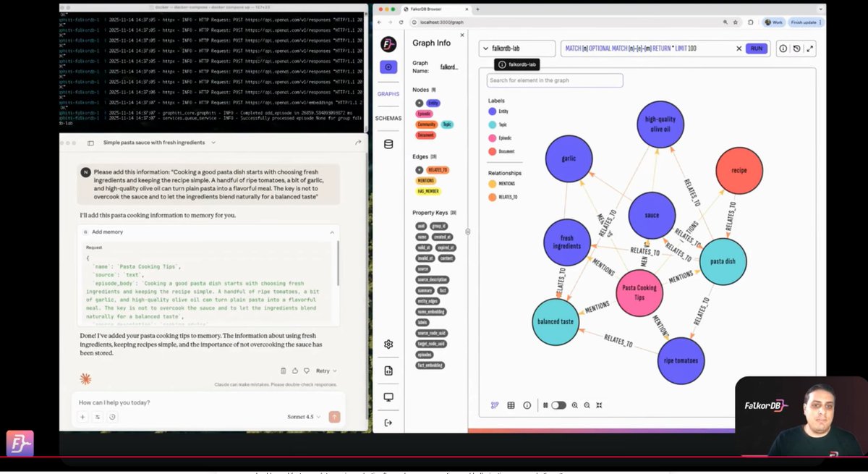Click the Finish update button
This screenshot has height=474, width=868.
807,22
